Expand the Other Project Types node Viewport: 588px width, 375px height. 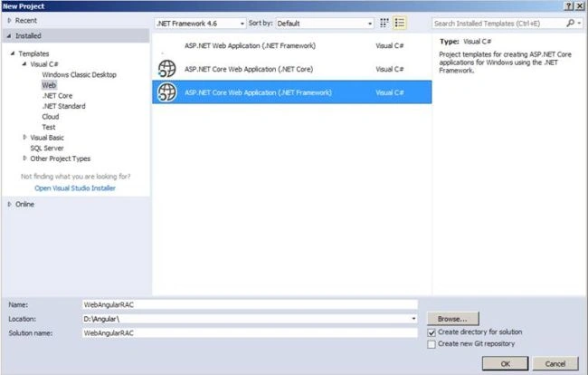coord(24,159)
